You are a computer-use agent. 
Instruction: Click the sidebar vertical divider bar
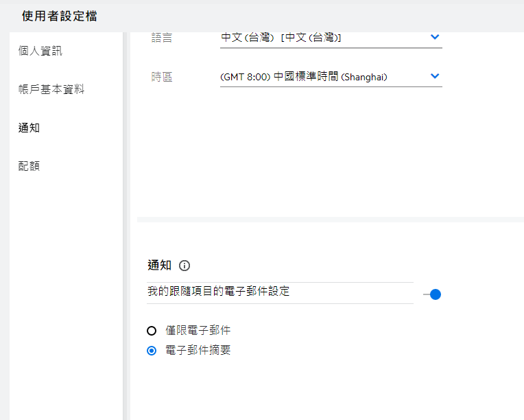126,226
